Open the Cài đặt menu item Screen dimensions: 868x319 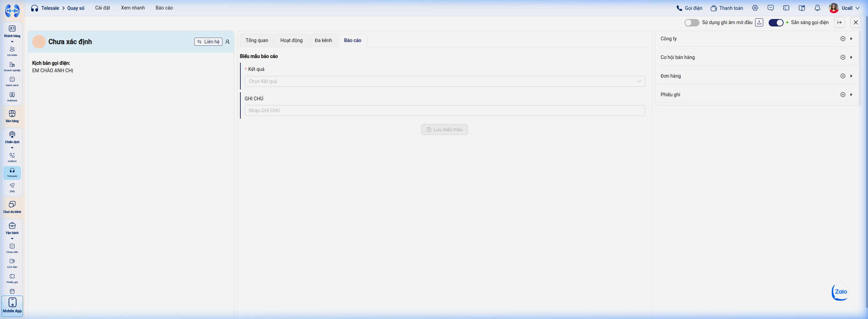103,8
